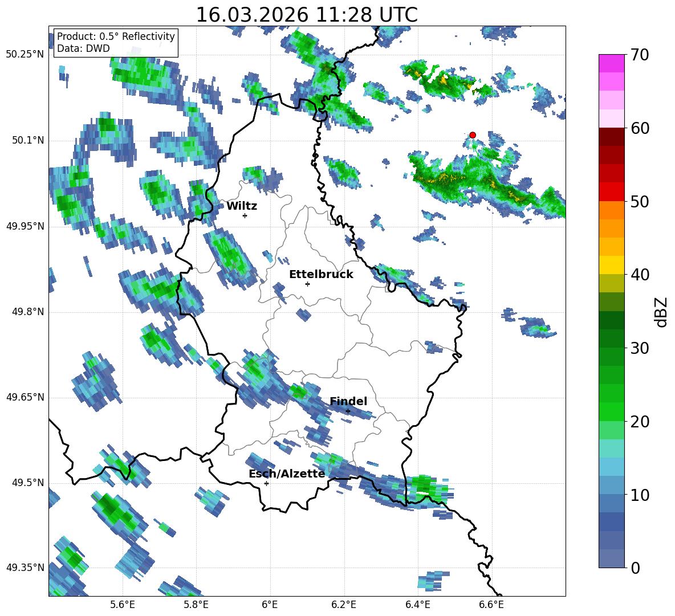This screenshot has height=616, width=675.
Task: Click the 49.8°N latitude label
Action: pyautogui.click(x=28, y=312)
